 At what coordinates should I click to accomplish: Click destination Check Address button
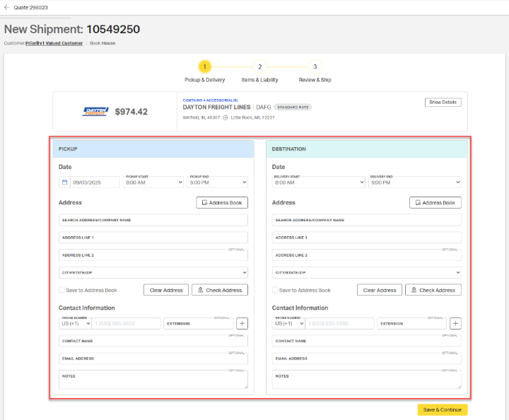pyautogui.click(x=433, y=290)
